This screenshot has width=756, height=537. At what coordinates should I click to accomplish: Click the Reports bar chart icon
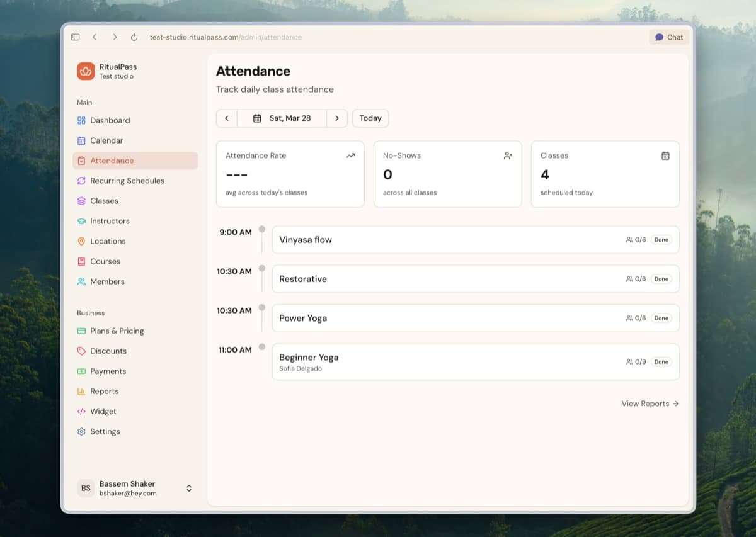(81, 391)
